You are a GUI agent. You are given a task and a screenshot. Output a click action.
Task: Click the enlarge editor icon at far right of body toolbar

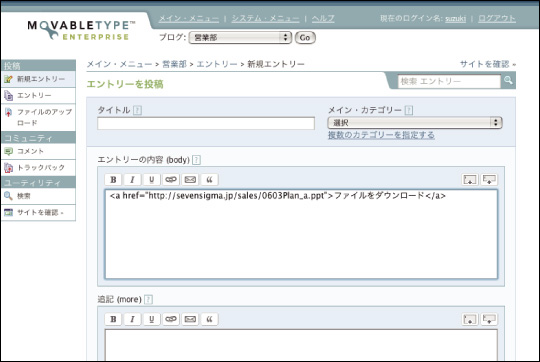[489, 179]
